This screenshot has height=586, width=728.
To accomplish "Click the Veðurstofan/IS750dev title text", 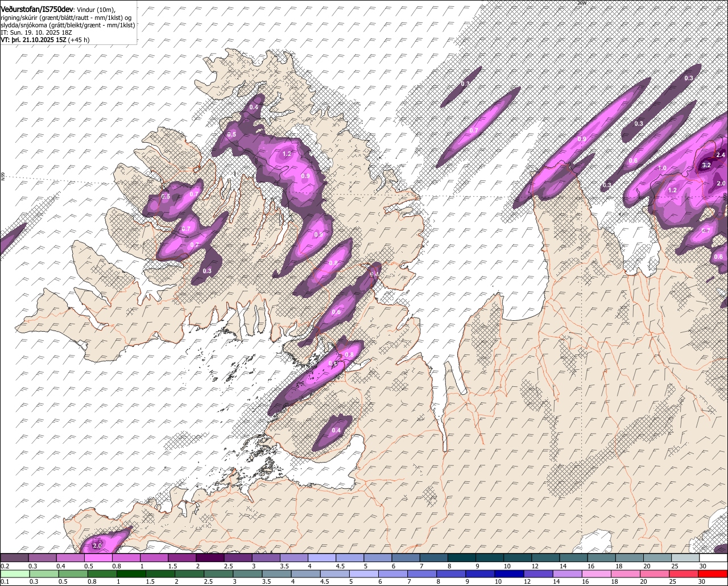I will pyautogui.click(x=36, y=9).
